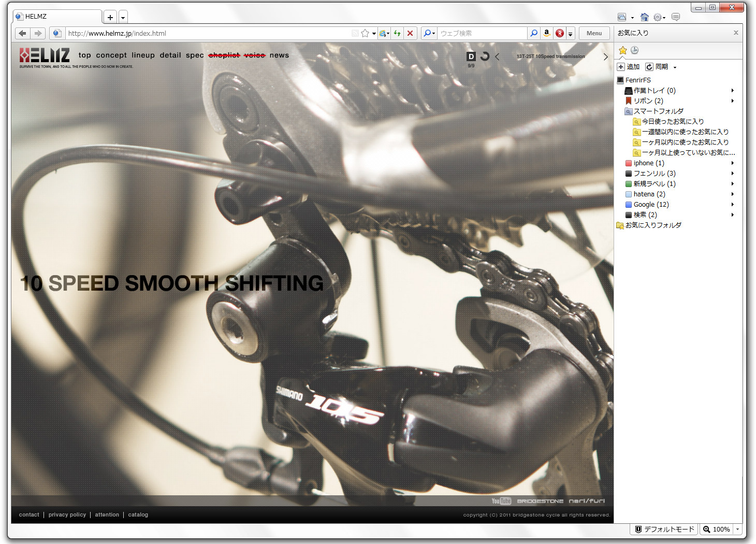Bookmark the page with the star icon
The image size is (756, 544).
click(365, 33)
